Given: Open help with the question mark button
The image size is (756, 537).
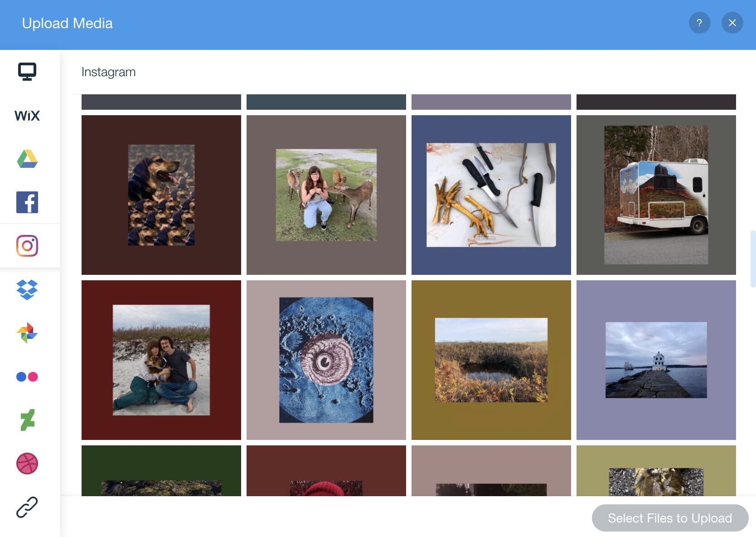Looking at the screenshot, I should point(700,23).
